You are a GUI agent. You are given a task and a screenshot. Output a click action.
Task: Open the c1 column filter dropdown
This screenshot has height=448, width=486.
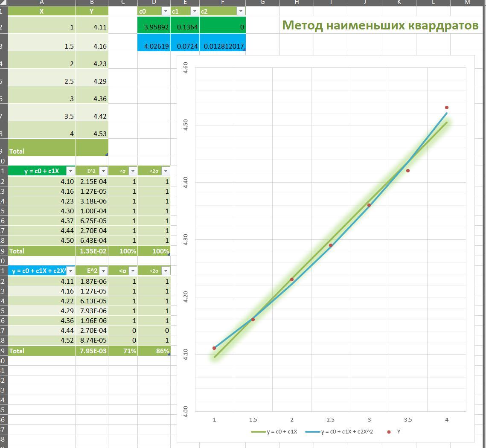[x=194, y=12]
